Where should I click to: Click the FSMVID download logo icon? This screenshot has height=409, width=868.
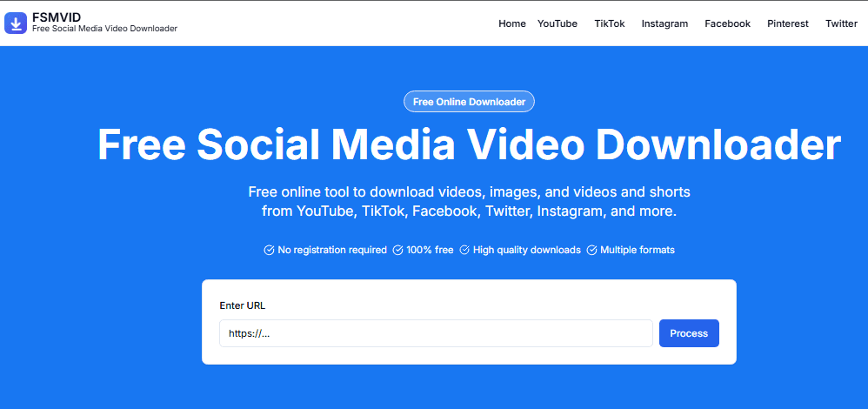point(16,23)
